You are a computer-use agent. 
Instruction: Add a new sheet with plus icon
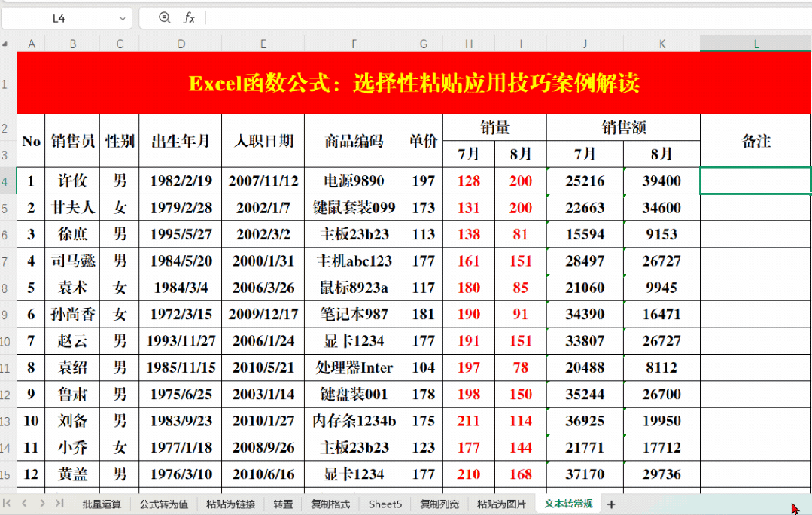pyautogui.click(x=611, y=504)
